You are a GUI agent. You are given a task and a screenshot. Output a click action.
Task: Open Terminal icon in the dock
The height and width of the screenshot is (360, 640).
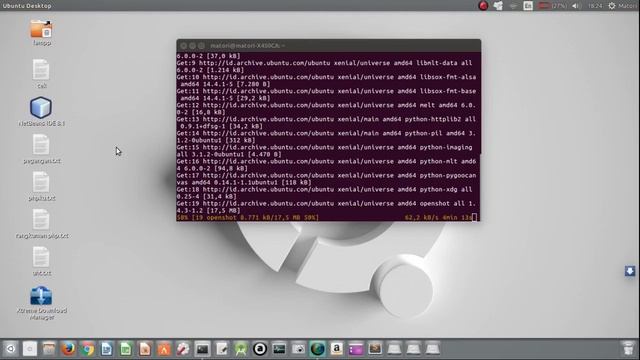point(202,349)
